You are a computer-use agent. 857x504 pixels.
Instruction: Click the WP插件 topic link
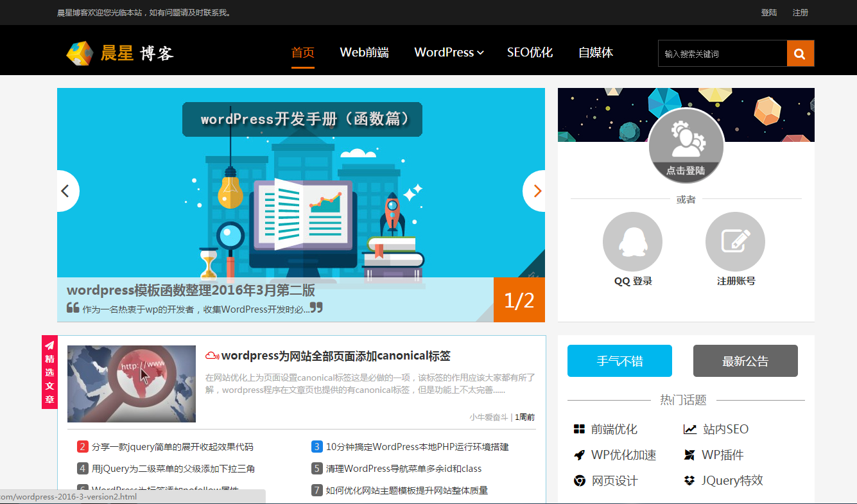click(723, 455)
